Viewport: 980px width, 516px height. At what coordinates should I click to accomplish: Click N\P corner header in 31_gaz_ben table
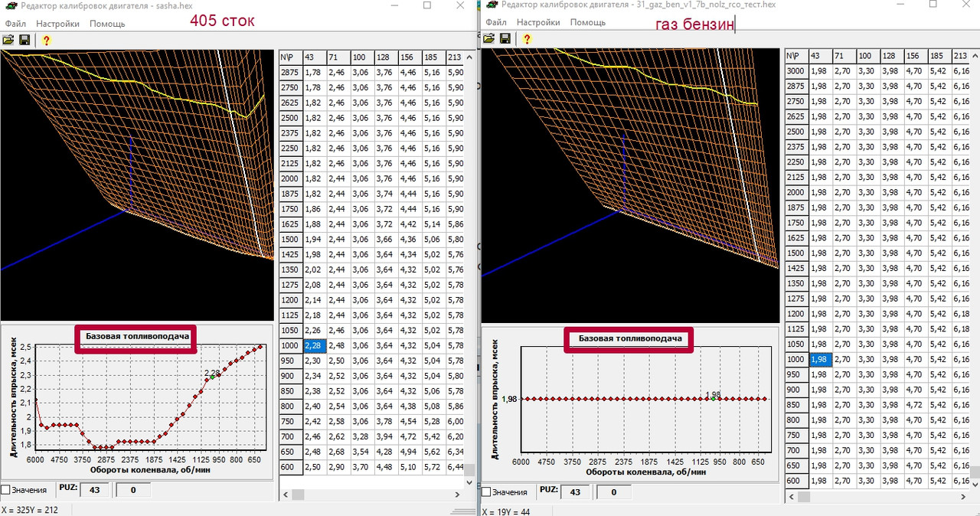pos(797,55)
